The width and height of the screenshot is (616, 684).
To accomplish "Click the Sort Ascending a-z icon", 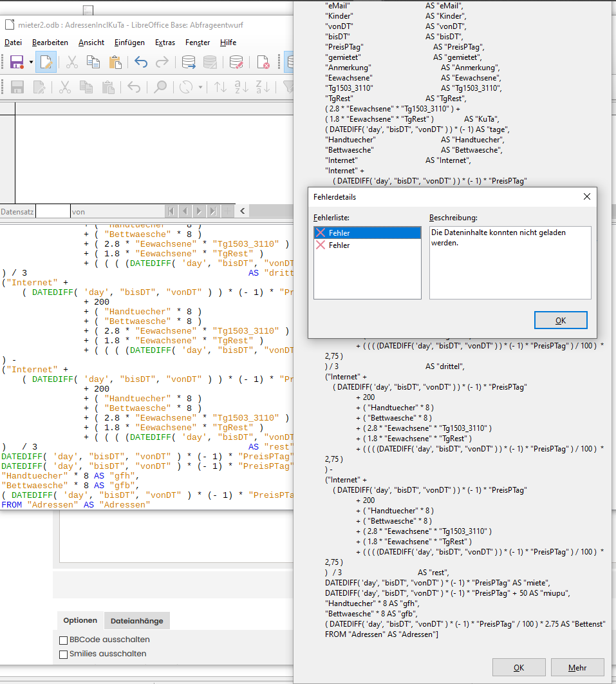I will coord(241,87).
